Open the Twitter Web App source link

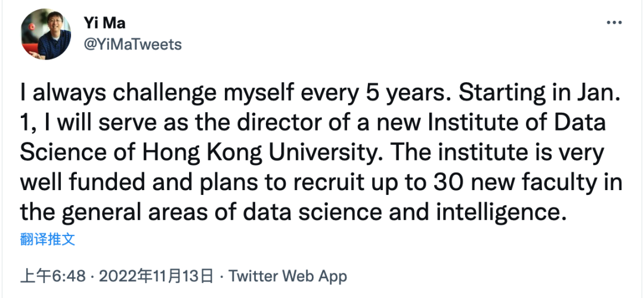click(x=287, y=277)
